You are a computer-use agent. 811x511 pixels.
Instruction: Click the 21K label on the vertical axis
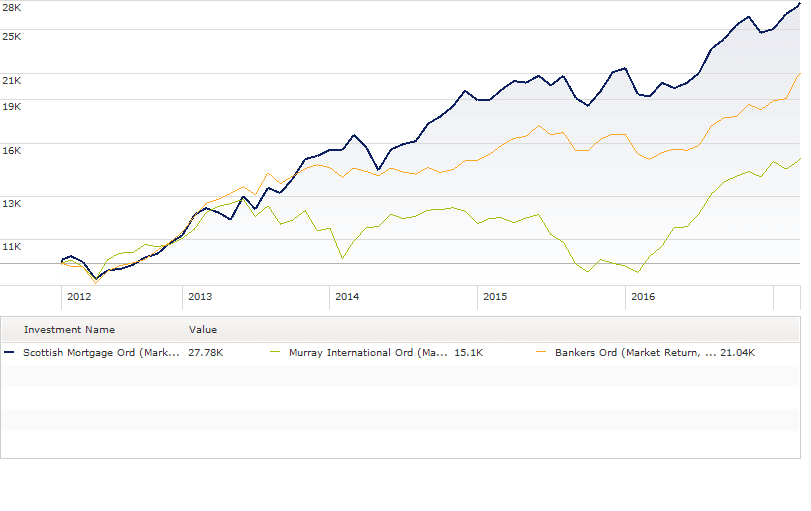click(x=12, y=79)
